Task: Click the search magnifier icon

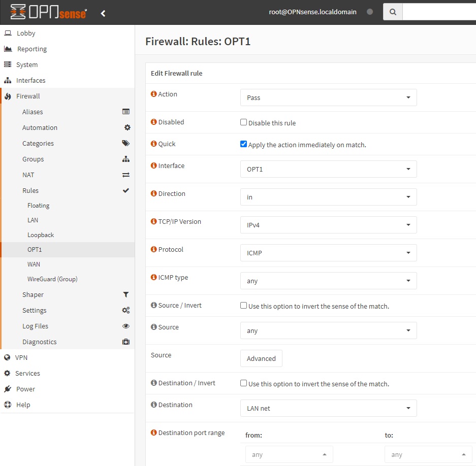Action: click(392, 12)
